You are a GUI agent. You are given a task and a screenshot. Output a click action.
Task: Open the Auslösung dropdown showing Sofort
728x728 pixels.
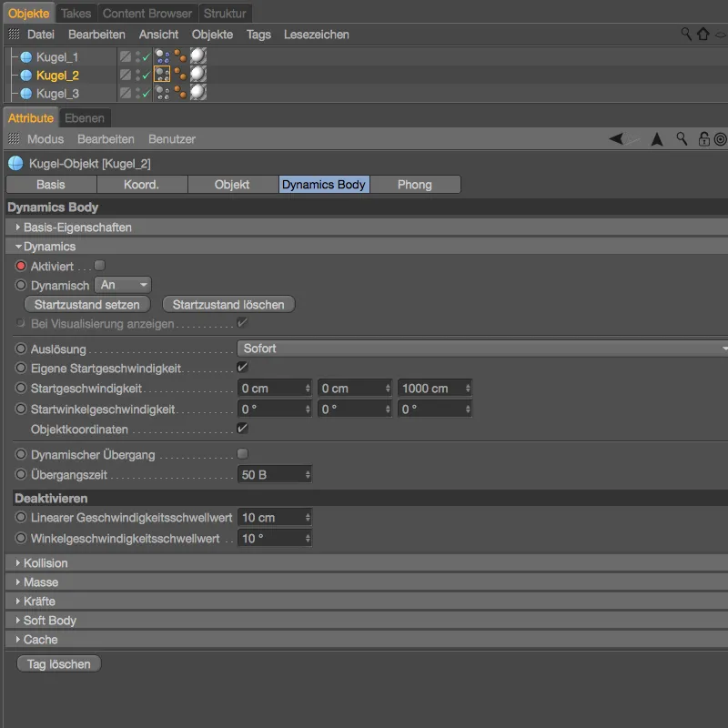482,349
